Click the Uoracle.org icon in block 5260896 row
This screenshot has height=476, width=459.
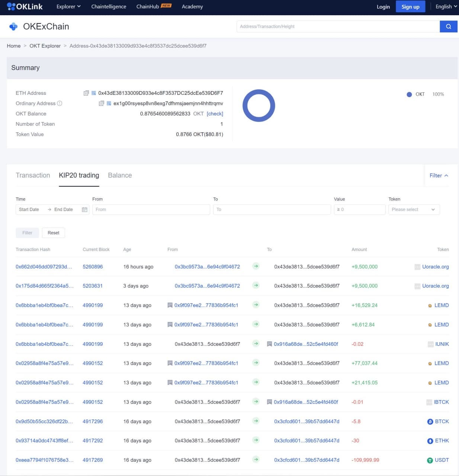pos(417,267)
